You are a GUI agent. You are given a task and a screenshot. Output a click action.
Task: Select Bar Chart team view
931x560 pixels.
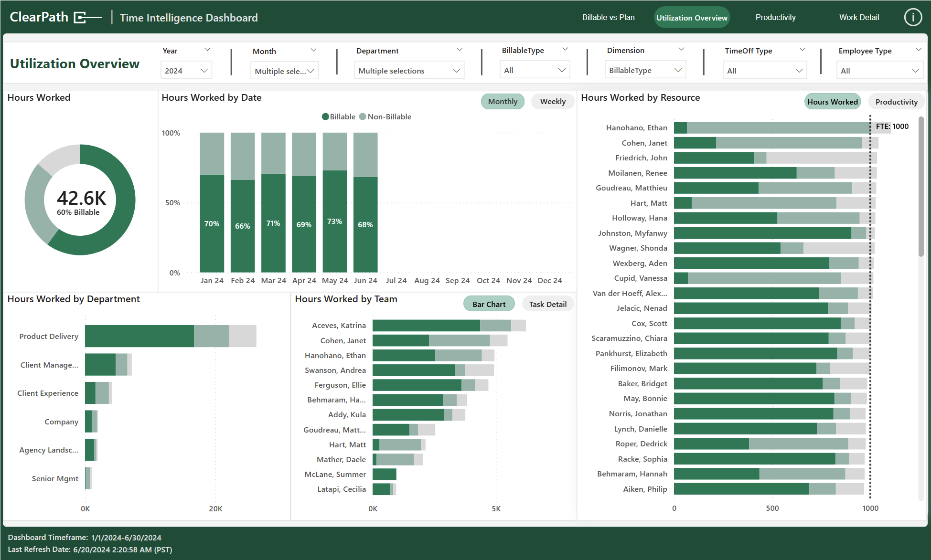(489, 304)
